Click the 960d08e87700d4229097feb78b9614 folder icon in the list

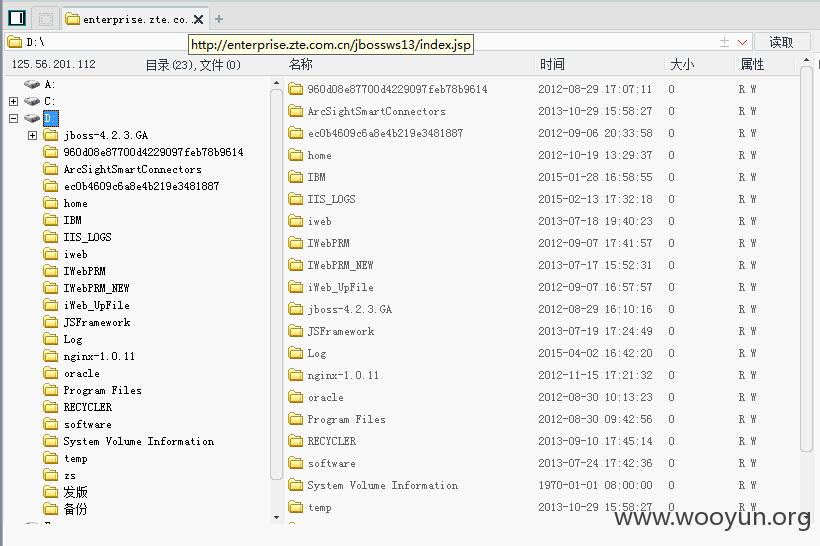pyautogui.click(x=295, y=89)
